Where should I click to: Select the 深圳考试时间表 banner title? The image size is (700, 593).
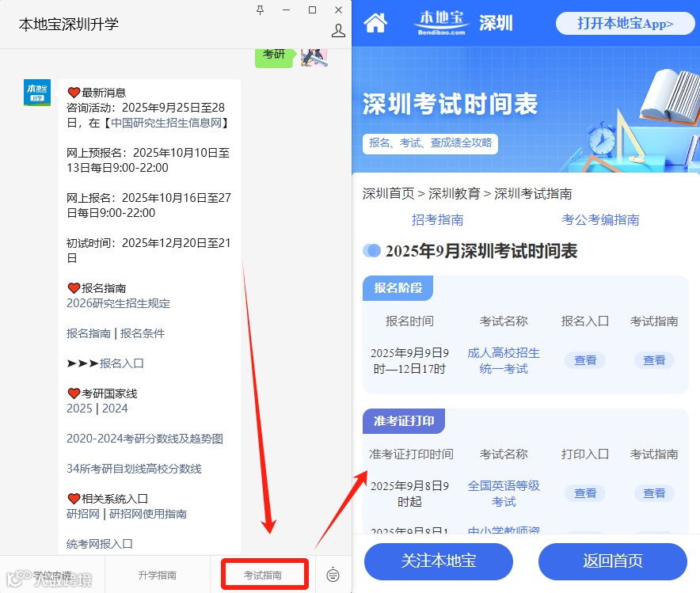(450, 104)
